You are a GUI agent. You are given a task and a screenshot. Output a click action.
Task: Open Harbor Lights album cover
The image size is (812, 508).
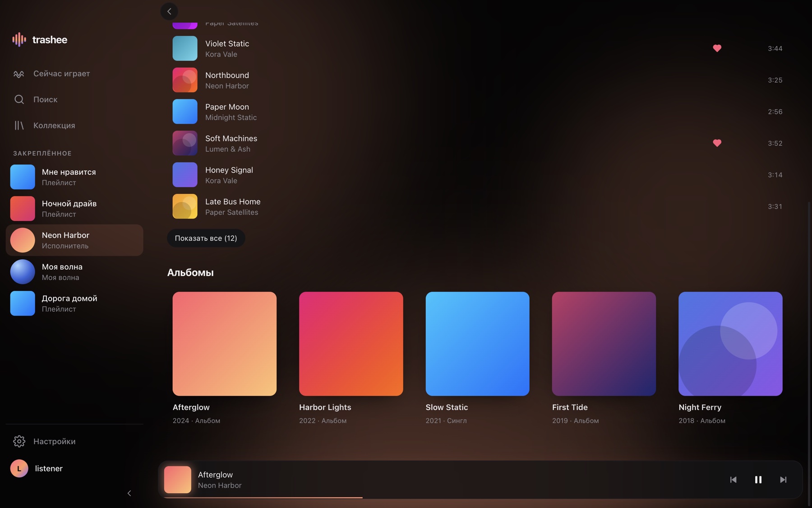[351, 344]
